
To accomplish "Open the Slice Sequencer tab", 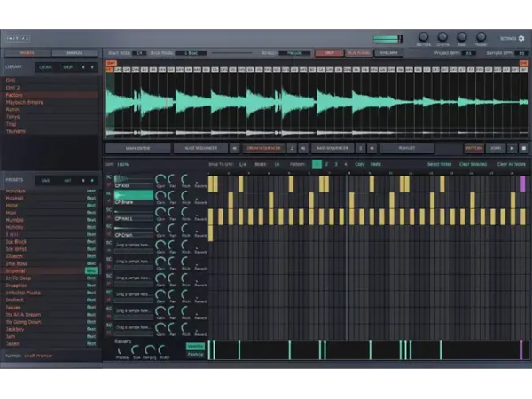I will 201,148.
